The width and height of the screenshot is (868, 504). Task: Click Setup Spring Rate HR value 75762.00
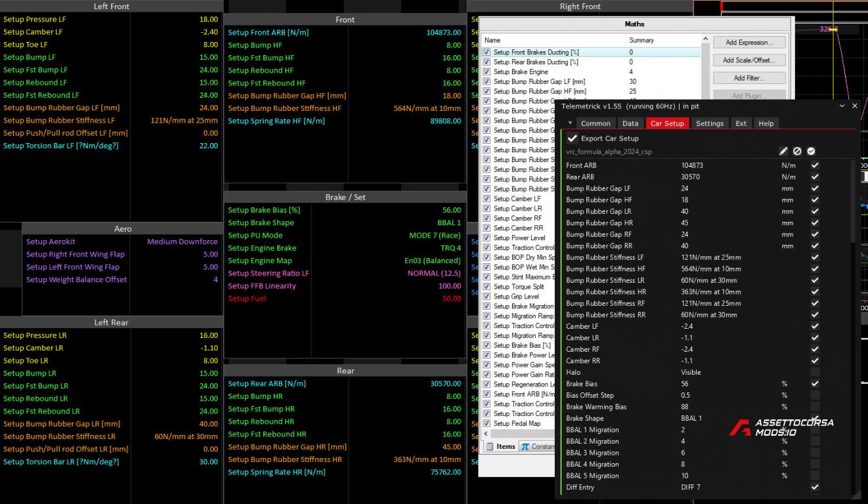(x=445, y=472)
